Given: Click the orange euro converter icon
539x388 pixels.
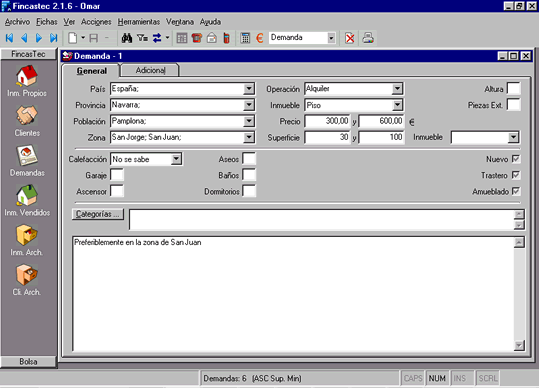Looking at the screenshot, I should point(260,38).
